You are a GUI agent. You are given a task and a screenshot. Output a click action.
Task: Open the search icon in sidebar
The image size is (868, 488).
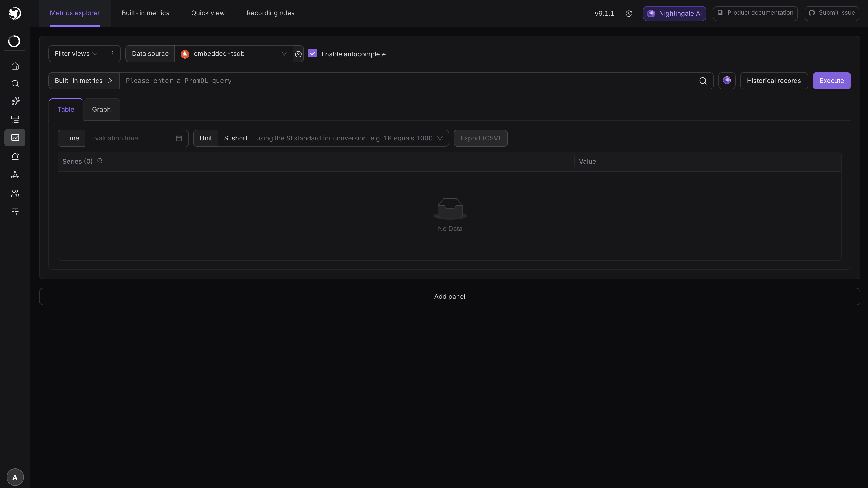(15, 84)
